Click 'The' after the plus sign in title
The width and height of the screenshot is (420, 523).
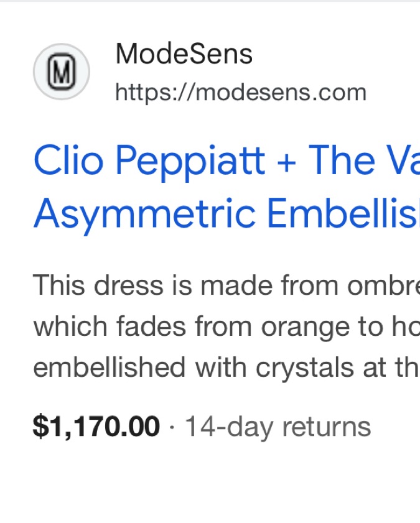click(338, 160)
